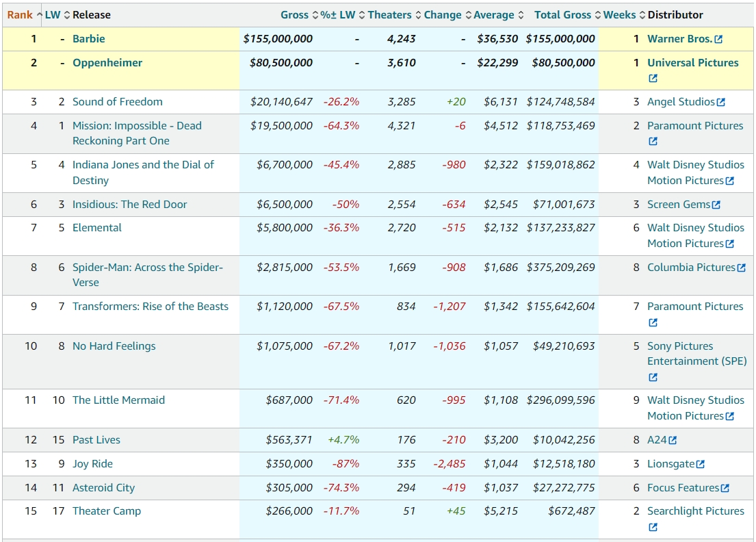Select Joy Ride percent change -87%
The width and height of the screenshot is (756, 542).
pyautogui.click(x=346, y=464)
